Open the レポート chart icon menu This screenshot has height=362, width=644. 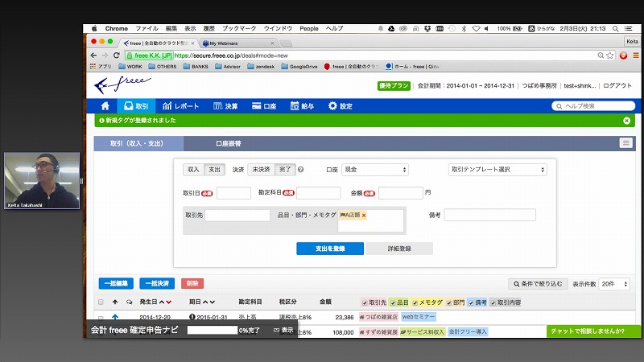(180, 106)
